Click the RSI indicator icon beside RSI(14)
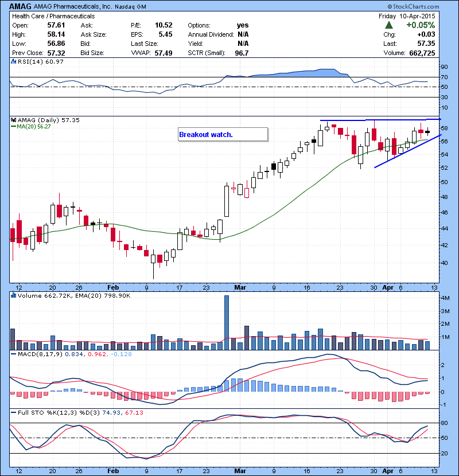This screenshot has height=476, width=459. pos(14,61)
